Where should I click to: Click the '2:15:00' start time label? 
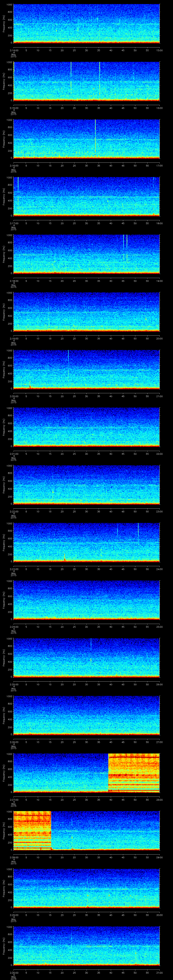coord(14,108)
